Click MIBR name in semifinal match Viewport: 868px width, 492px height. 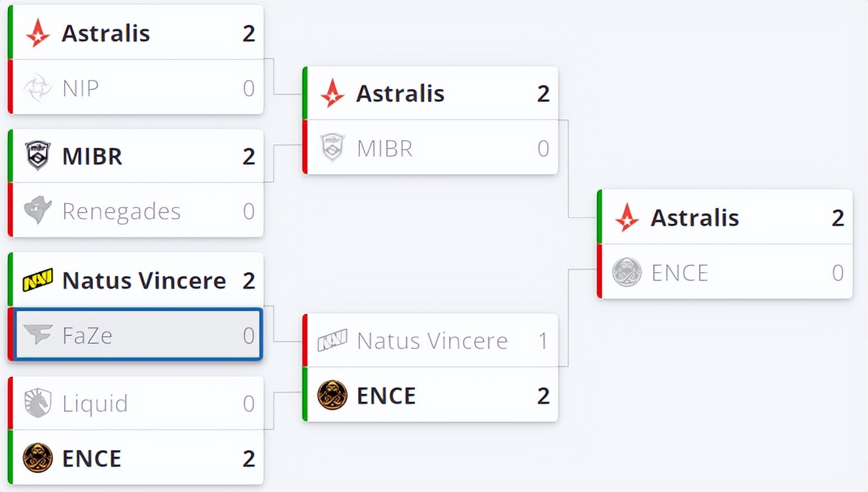tap(385, 149)
